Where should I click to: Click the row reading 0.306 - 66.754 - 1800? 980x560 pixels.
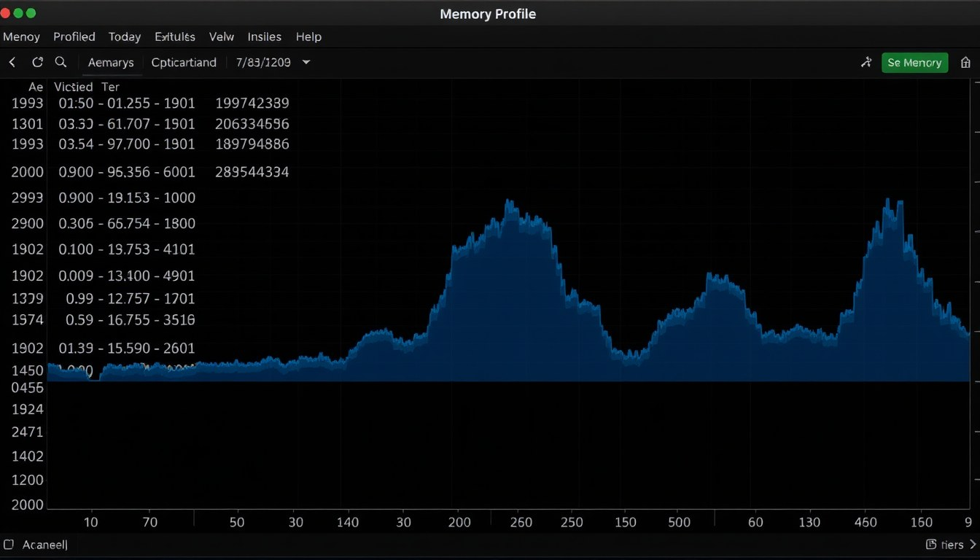pos(104,224)
